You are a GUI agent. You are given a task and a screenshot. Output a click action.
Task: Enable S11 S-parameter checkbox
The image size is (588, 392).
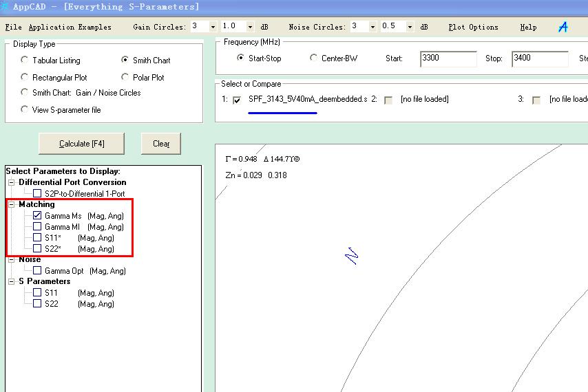[x=37, y=292]
